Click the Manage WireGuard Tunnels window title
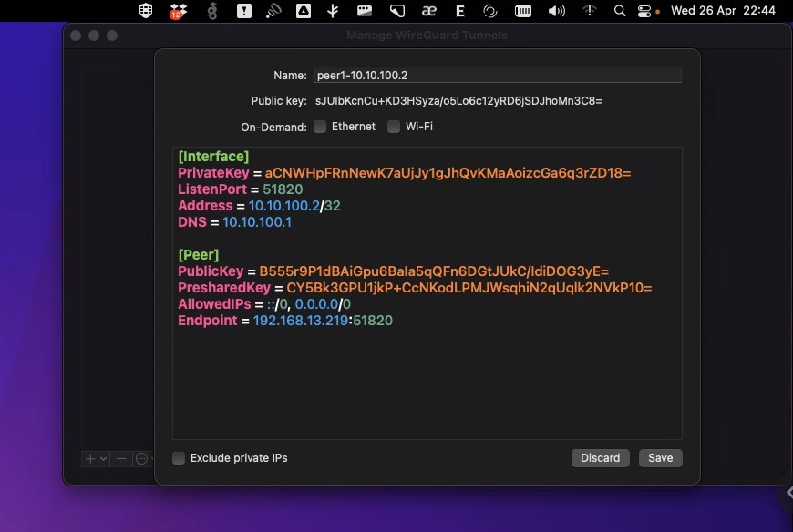Viewport: 793px width, 532px height. coord(427,35)
